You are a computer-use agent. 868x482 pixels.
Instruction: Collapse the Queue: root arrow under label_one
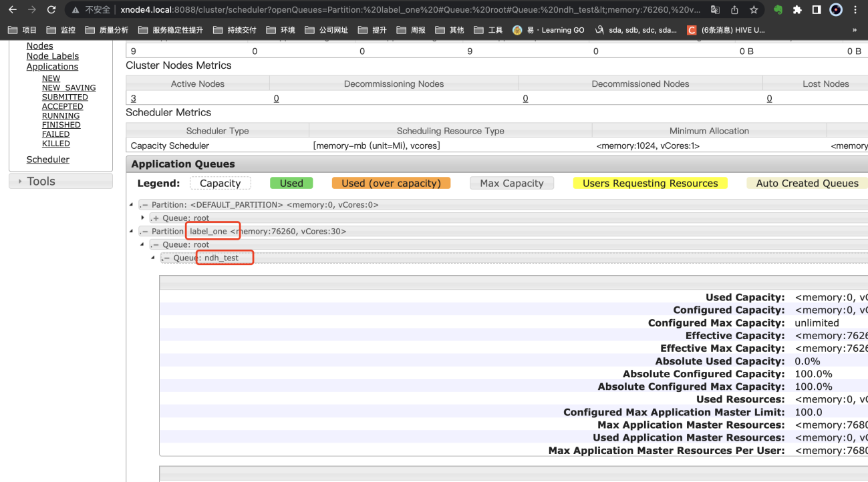coord(142,244)
